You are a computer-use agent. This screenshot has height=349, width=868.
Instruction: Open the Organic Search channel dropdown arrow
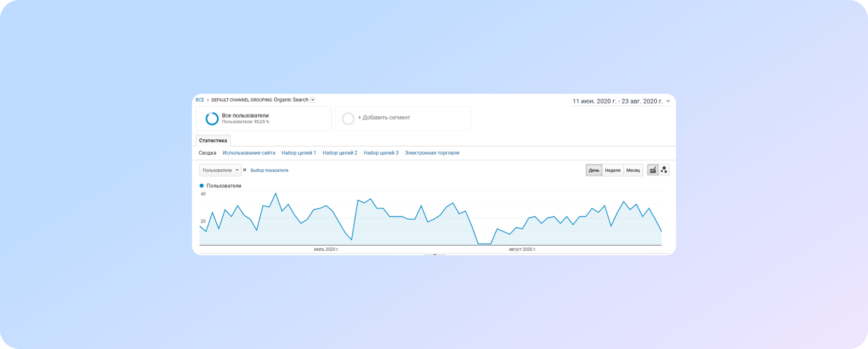(x=312, y=100)
